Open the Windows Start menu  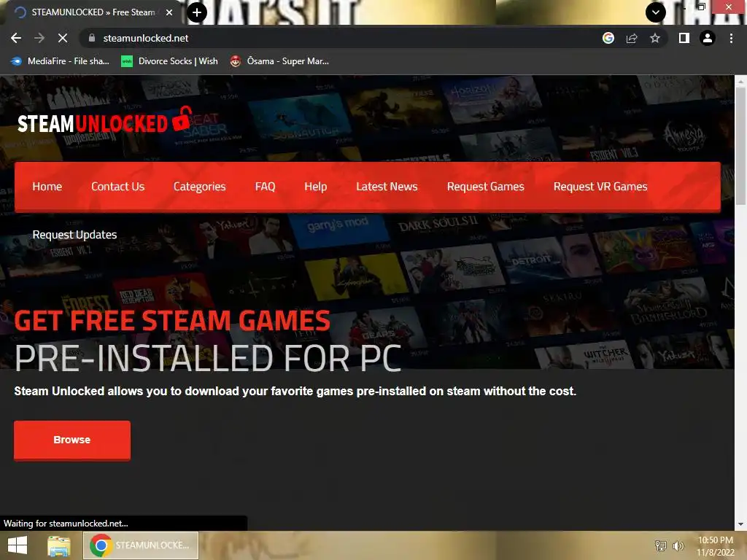click(18, 545)
